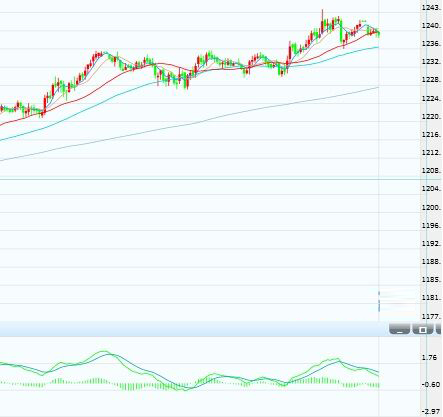Click the 1232 price axis label
Viewport: 443px width, 417px height.
tap(432, 62)
